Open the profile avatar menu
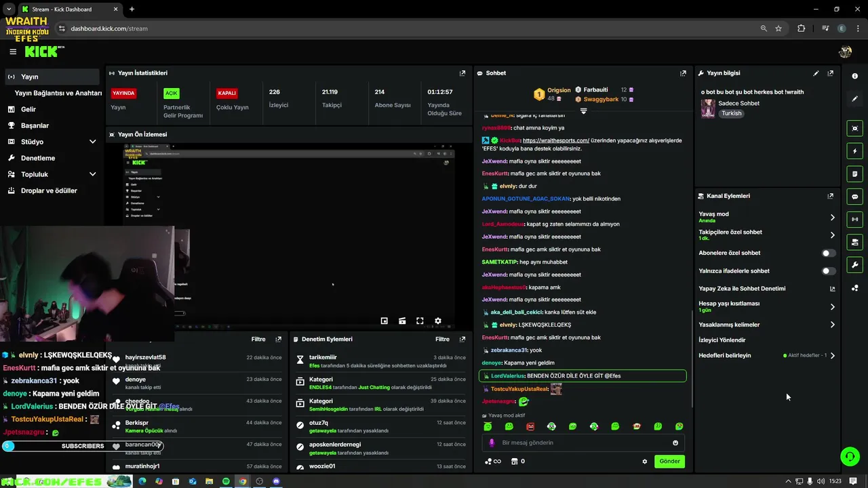The image size is (868, 488). coord(845,52)
